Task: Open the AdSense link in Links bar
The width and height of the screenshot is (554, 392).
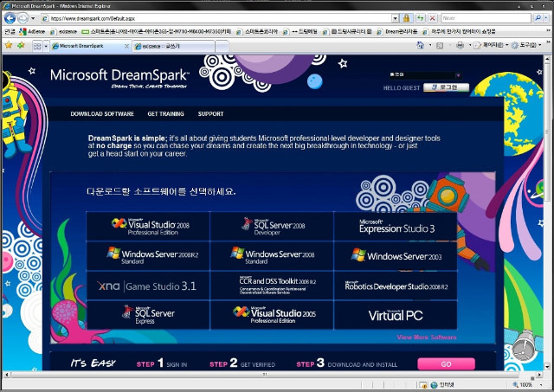Action: (x=33, y=32)
